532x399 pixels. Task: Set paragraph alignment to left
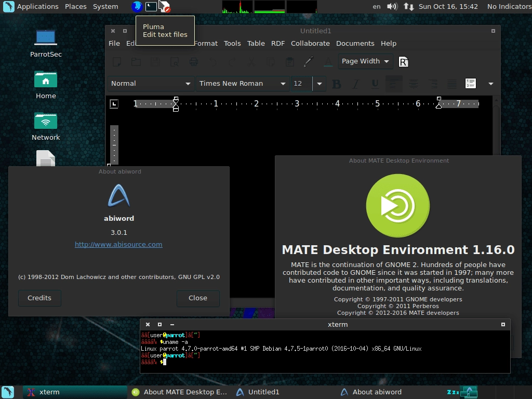[394, 84]
